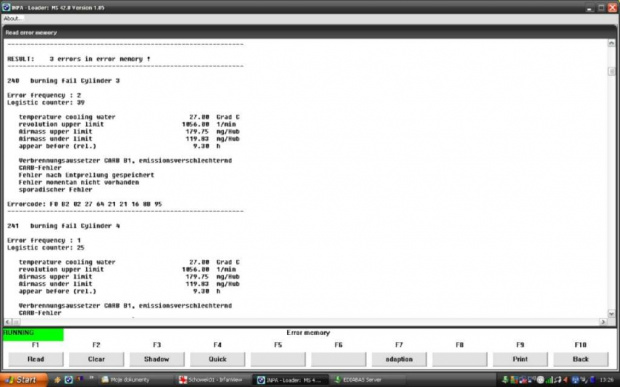This screenshot has width=620, height=387.
Task: Click the Windows Start button
Action: tap(23, 380)
